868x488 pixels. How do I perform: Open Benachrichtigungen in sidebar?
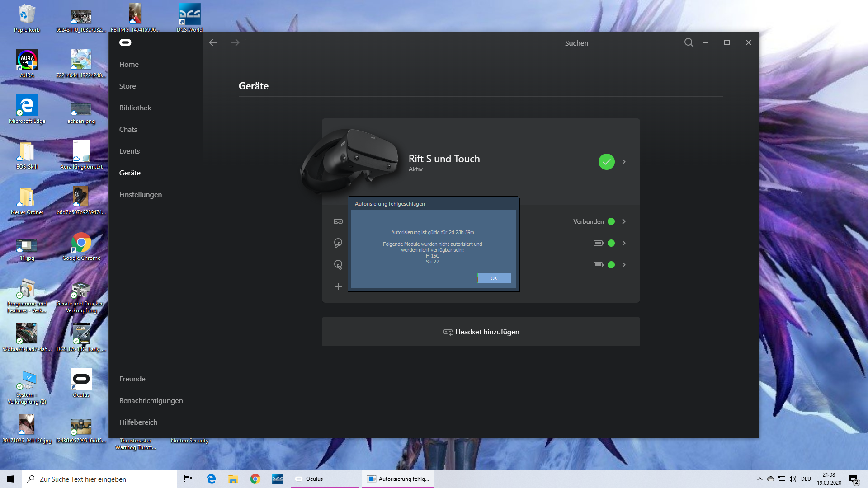[x=151, y=401]
